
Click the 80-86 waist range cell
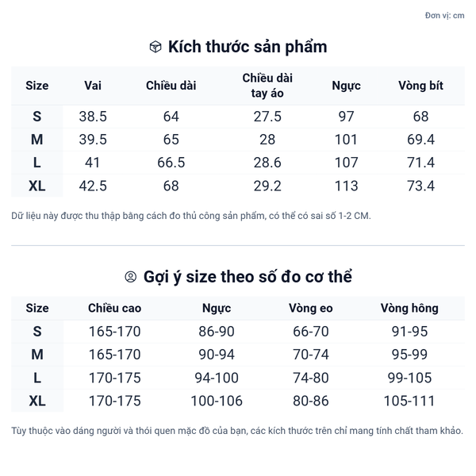pos(310,401)
